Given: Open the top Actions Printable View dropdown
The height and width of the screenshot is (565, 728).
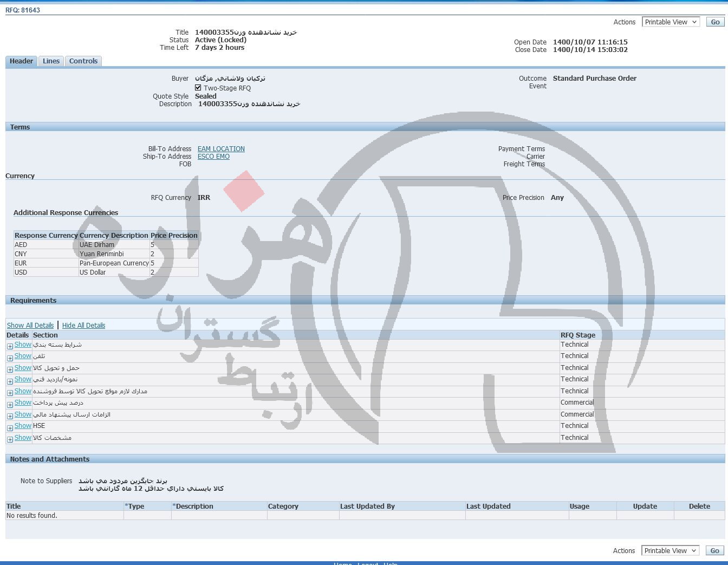Looking at the screenshot, I should (671, 22).
